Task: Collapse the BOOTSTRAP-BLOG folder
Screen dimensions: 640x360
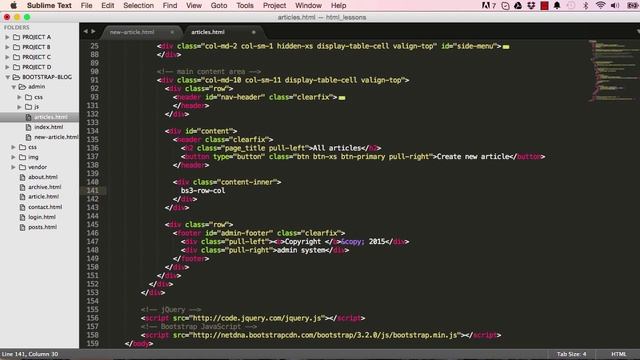Action: pos(7,77)
